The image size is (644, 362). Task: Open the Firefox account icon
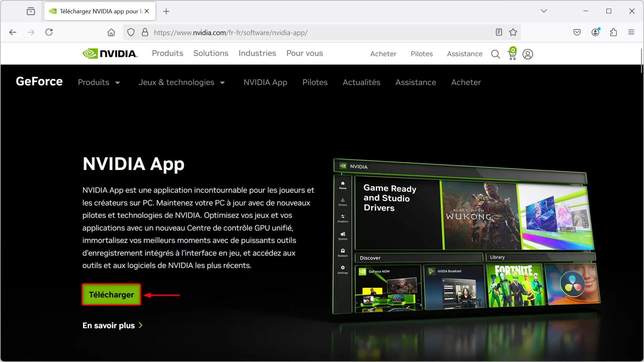595,32
